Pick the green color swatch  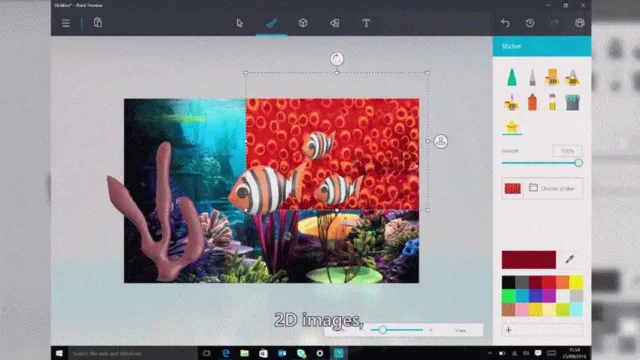pyautogui.click(x=508, y=296)
